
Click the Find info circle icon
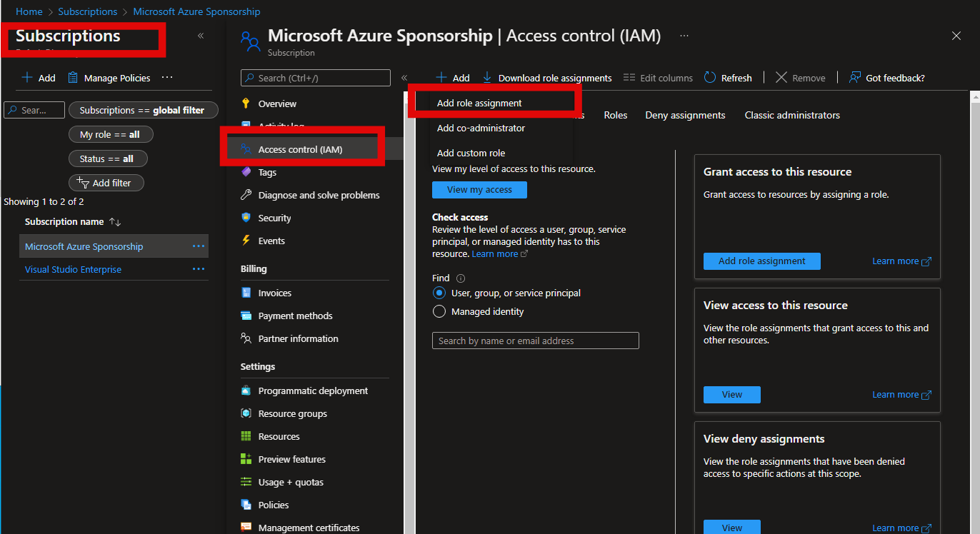tap(461, 278)
